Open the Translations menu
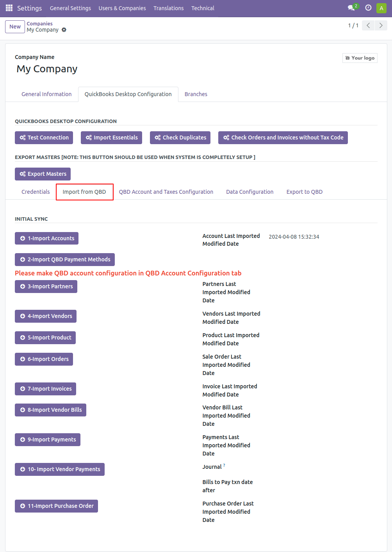The width and height of the screenshot is (392, 552). [168, 8]
